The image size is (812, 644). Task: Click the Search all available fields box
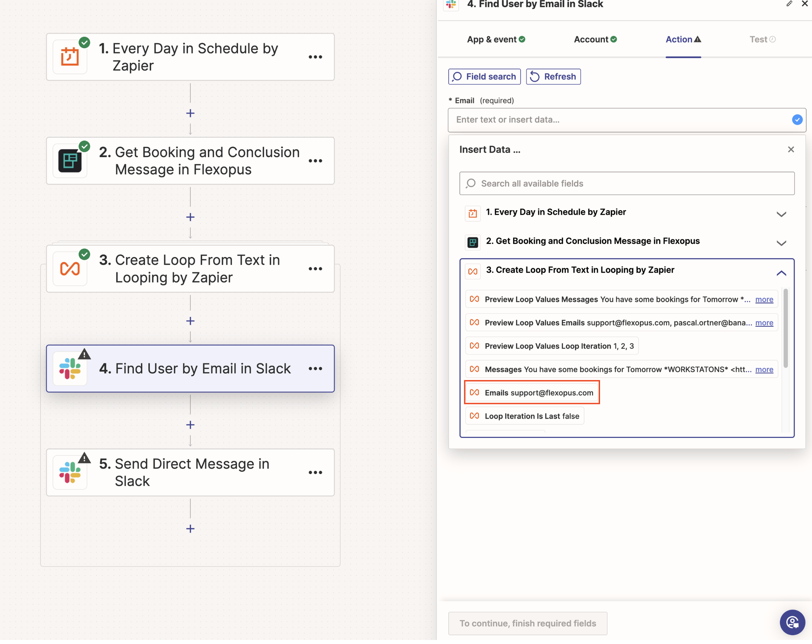(x=626, y=183)
